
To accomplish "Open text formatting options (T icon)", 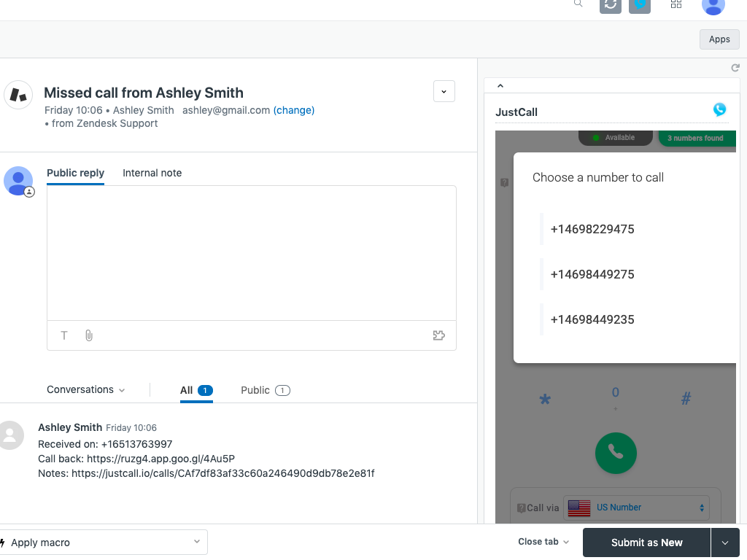I will pyautogui.click(x=64, y=335).
